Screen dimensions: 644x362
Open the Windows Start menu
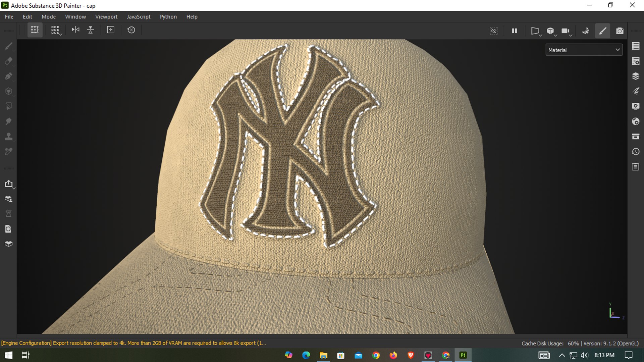pyautogui.click(x=8, y=355)
